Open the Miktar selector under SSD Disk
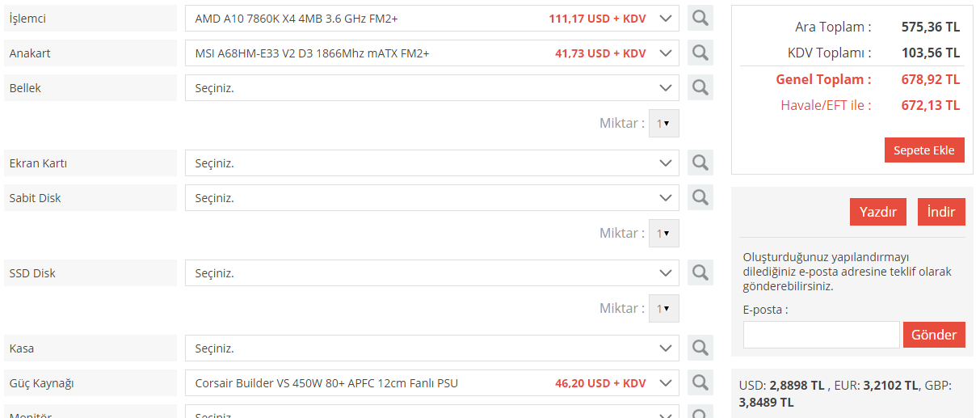This screenshot has height=418, width=980. pos(664,308)
